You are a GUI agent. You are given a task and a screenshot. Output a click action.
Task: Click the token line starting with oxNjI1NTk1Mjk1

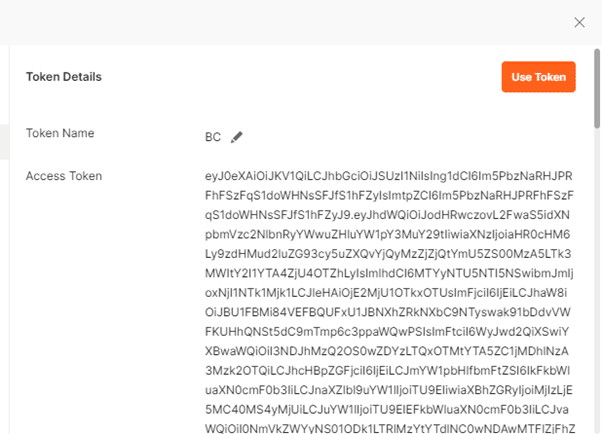pyautogui.click(x=386, y=293)
